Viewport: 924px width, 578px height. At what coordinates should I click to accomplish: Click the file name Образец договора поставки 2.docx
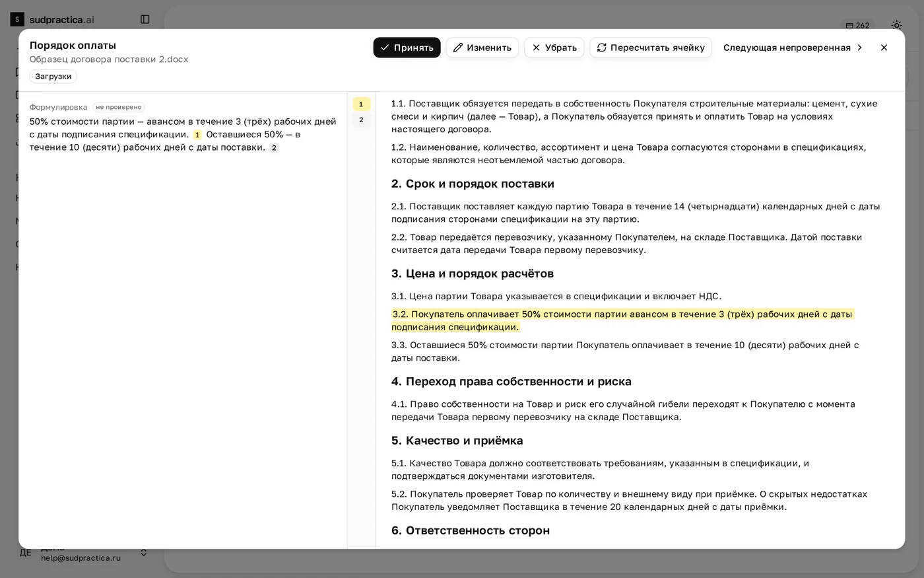(x=109, y=59)
